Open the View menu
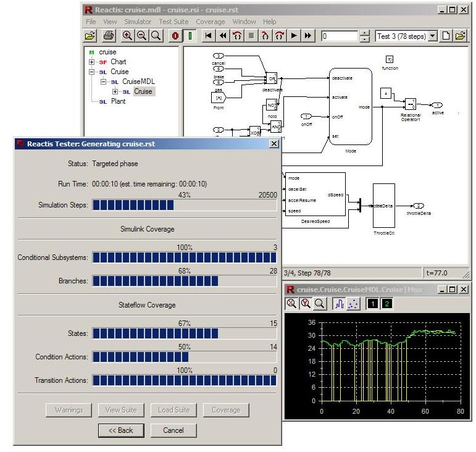Viewport: 476px width, 452px height. [x=110, y=22]
